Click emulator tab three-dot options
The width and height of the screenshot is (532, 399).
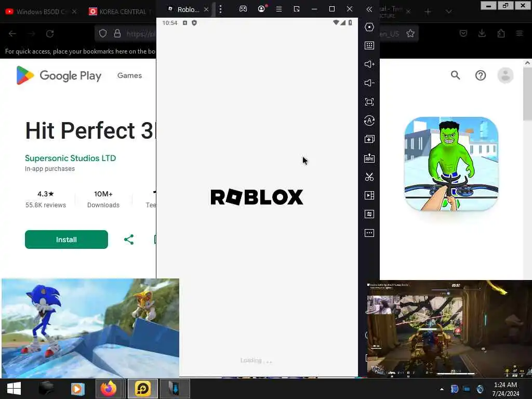[x=220, y=9]
